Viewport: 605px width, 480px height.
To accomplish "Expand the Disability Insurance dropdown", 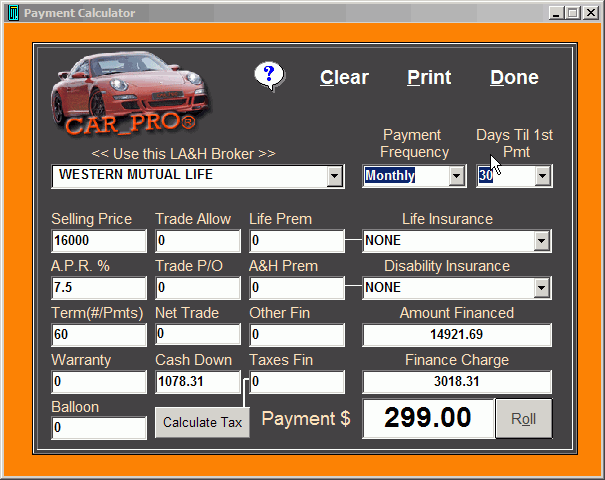I will coord(542,288).
